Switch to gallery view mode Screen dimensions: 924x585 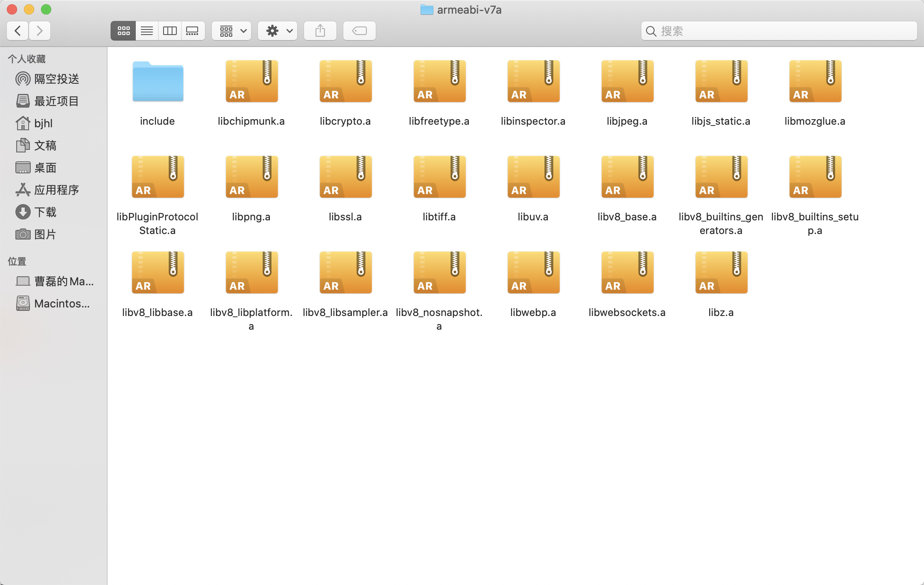pyautogui.click(x=193, y=31)
